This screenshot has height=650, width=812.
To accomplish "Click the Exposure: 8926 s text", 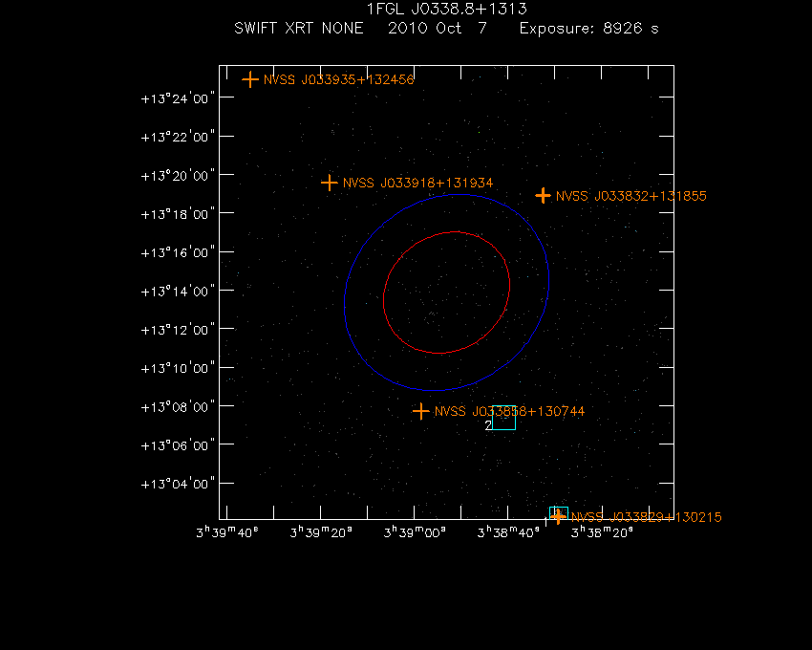I will [588, 29].
